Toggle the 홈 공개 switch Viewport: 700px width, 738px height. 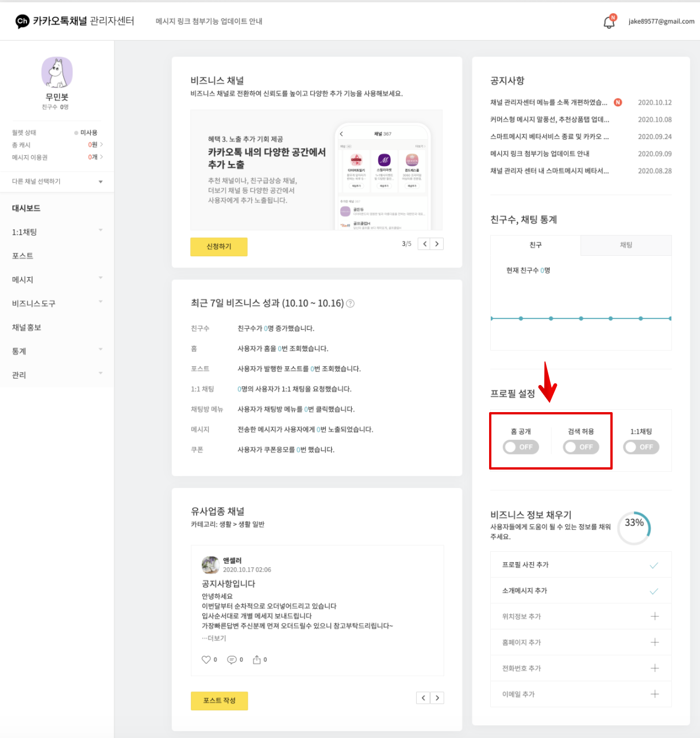click(x=521, y=447)
